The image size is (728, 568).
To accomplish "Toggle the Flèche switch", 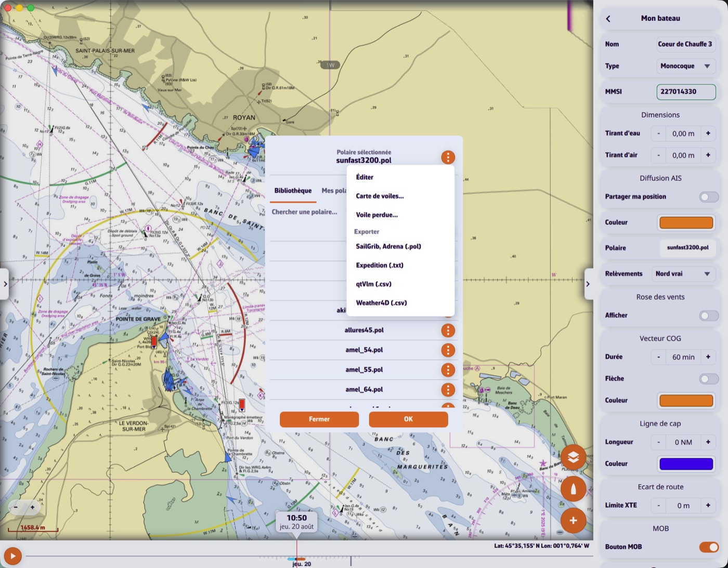I will (x=709, y=379).
